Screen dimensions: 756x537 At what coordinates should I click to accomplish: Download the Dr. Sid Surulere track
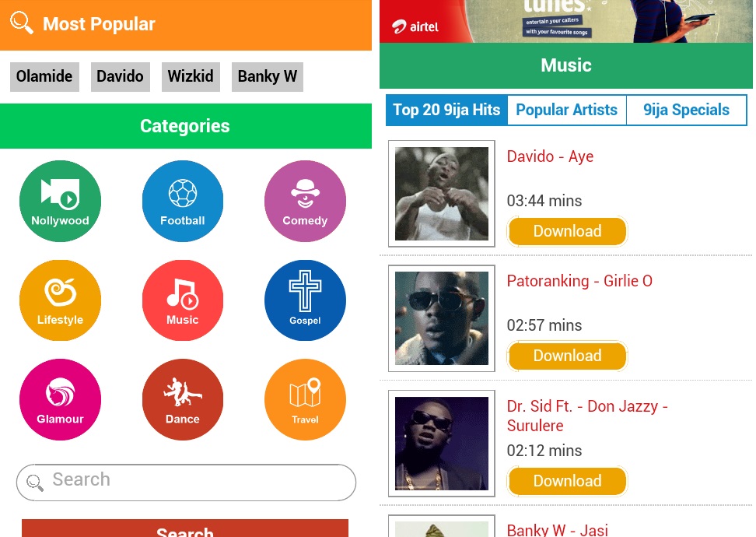point(567,480)
